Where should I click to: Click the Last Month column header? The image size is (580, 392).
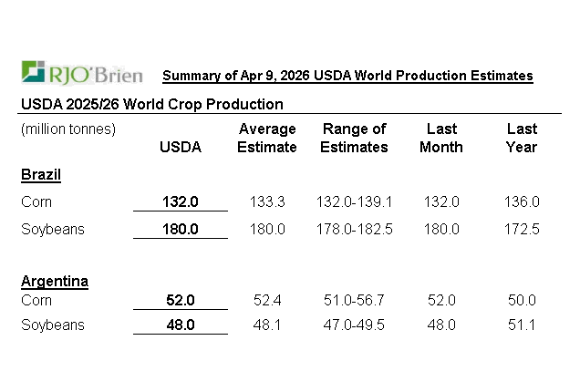[440, 138]
